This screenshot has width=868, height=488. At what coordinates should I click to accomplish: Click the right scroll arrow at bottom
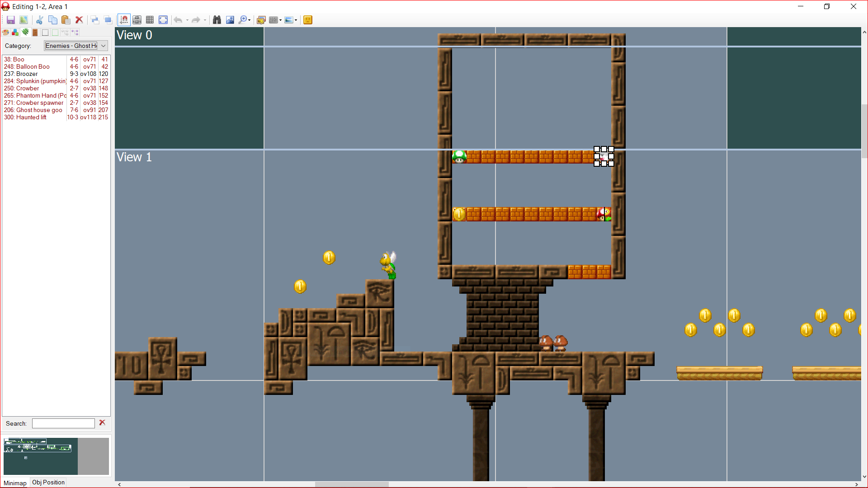click(x=856, y=484)
